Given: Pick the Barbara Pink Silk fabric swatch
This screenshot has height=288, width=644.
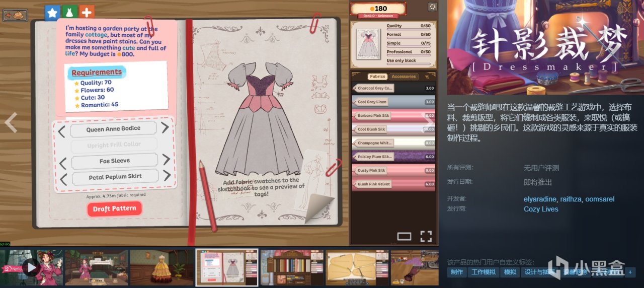Looking at the screenshot, I should (393, 115).
